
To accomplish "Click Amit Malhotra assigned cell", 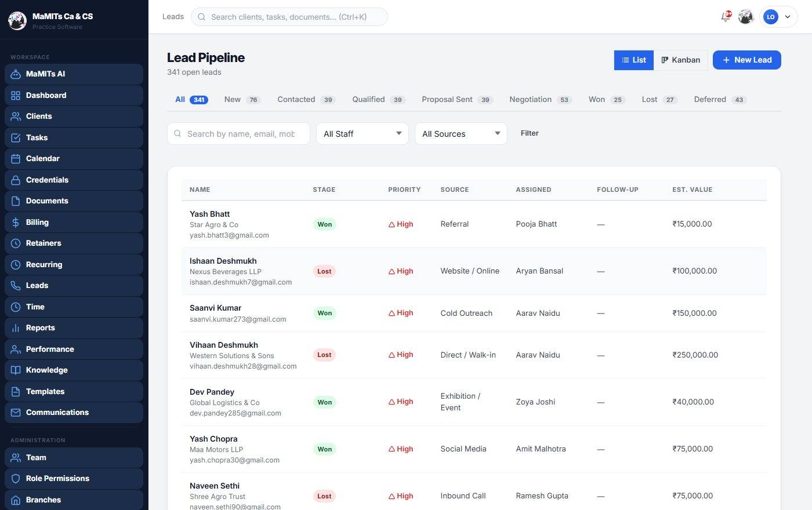I will pos(541,449).
